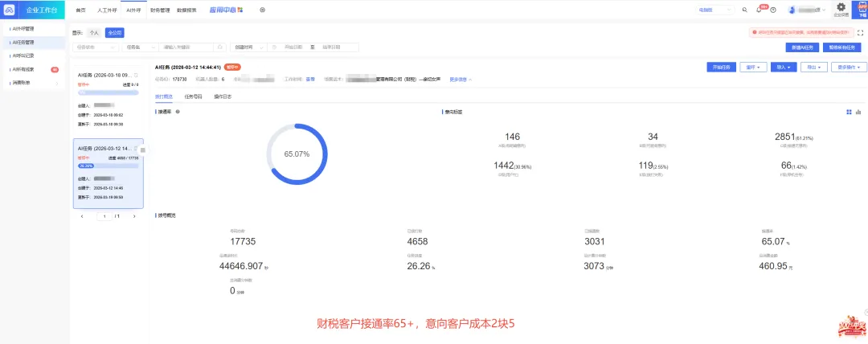Click the 新建AI任务 button

point(802,47)
